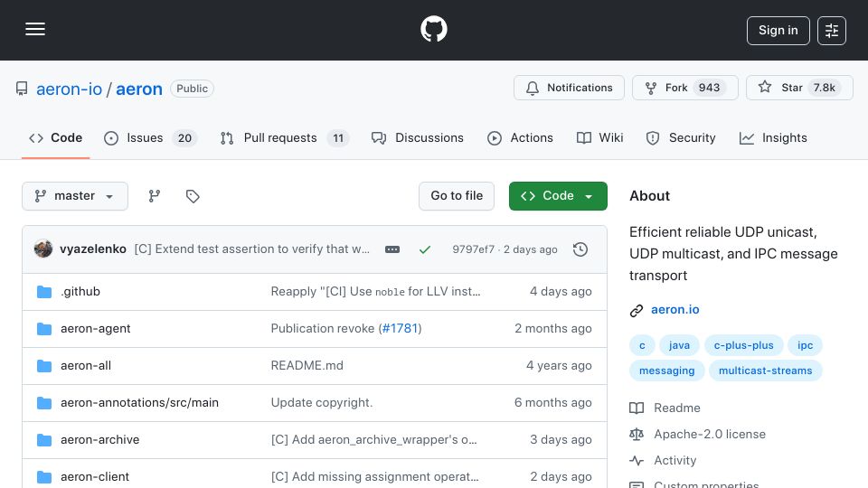Click the aeron-all folder icon
The height and width of the screenshot is (488, 868).
coord(44,366)
